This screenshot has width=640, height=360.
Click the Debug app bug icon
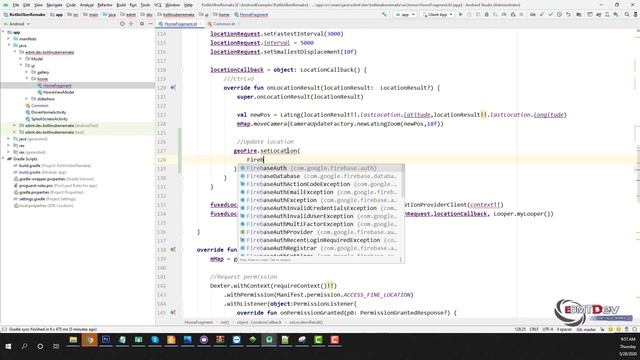(487, 14)
